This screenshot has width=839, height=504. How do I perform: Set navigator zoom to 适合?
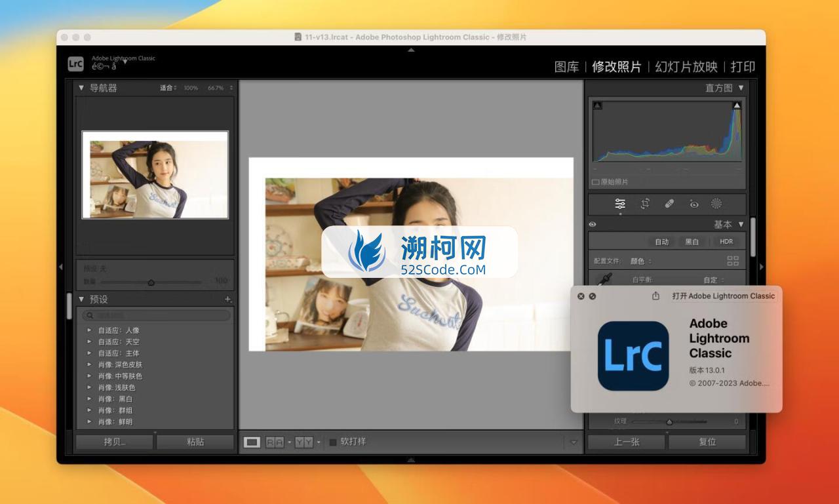(168, 87)
